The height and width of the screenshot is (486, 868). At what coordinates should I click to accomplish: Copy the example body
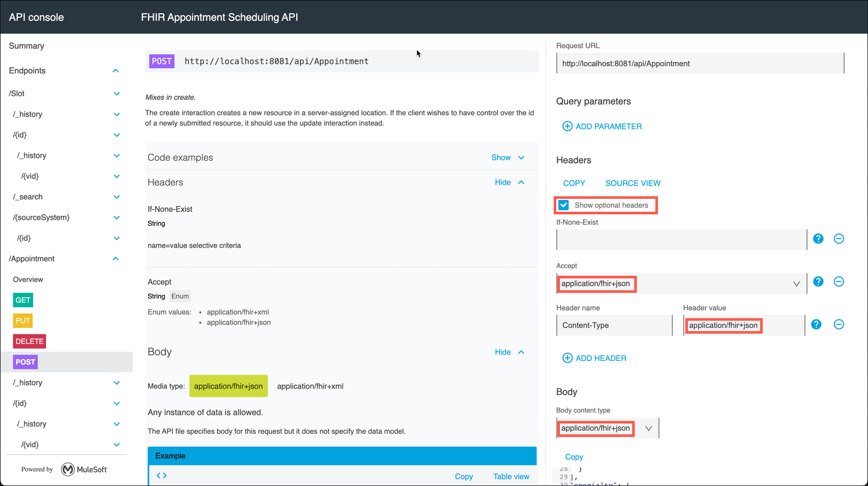click(463, 476)
